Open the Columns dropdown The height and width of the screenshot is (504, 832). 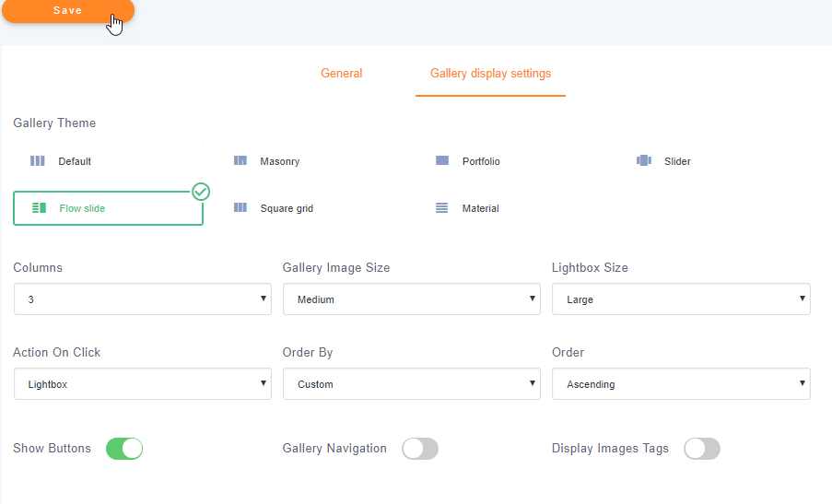click(142, 299)
